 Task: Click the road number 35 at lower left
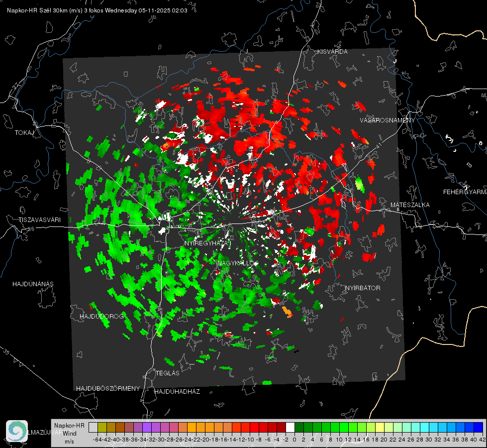coord(6,352)
